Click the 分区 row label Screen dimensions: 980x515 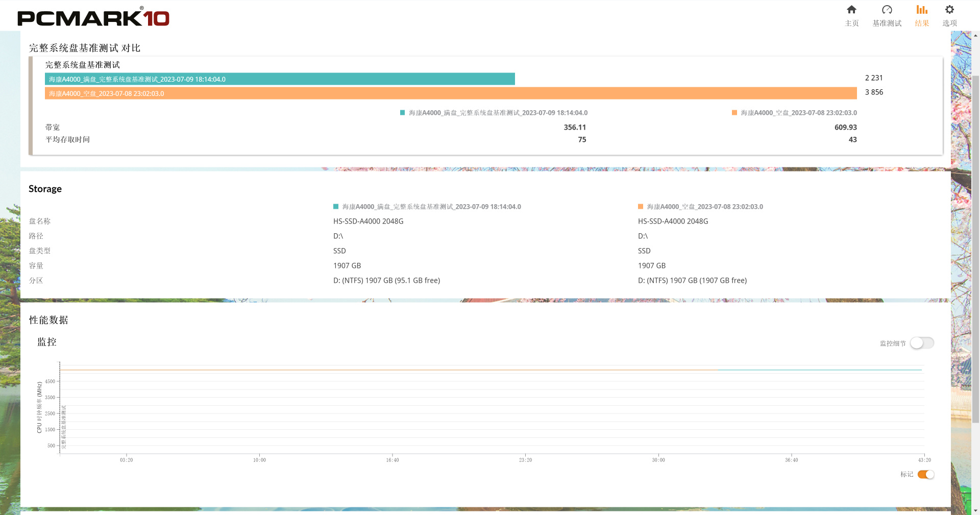36,281
